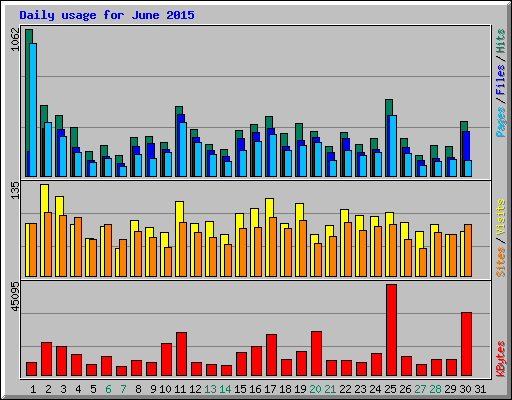Click the Pages legend label
This screenshot has width=512, height=400.
501,122
